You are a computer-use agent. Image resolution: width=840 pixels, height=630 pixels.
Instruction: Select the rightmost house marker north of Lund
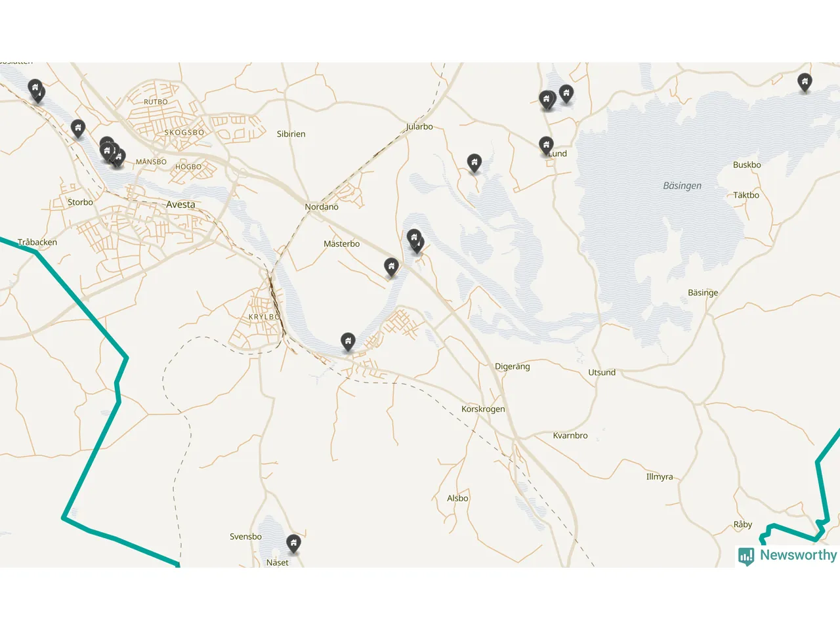(566, 94)
